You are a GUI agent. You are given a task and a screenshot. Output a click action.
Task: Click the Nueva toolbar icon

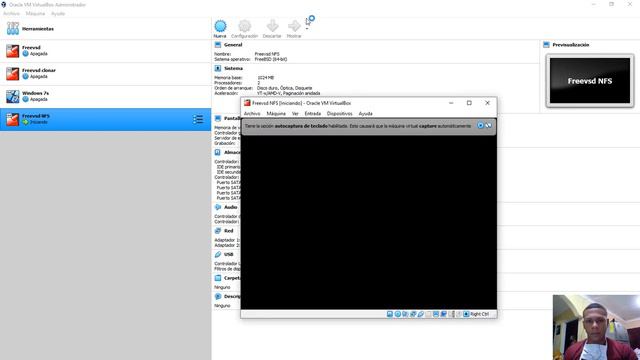220,27
